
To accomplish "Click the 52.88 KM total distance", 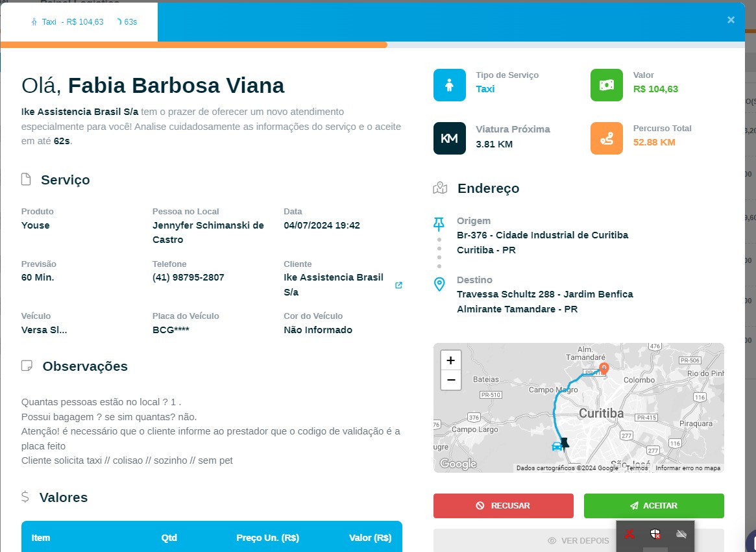I will (653, 142).
